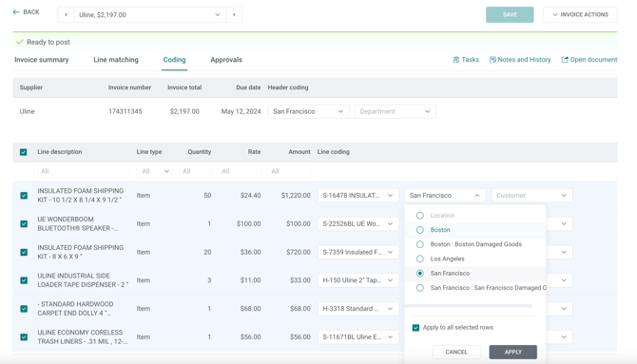Open the Department dropdown
The width and height of the screenshot is (637, 364).
click(x=396, y=111)
